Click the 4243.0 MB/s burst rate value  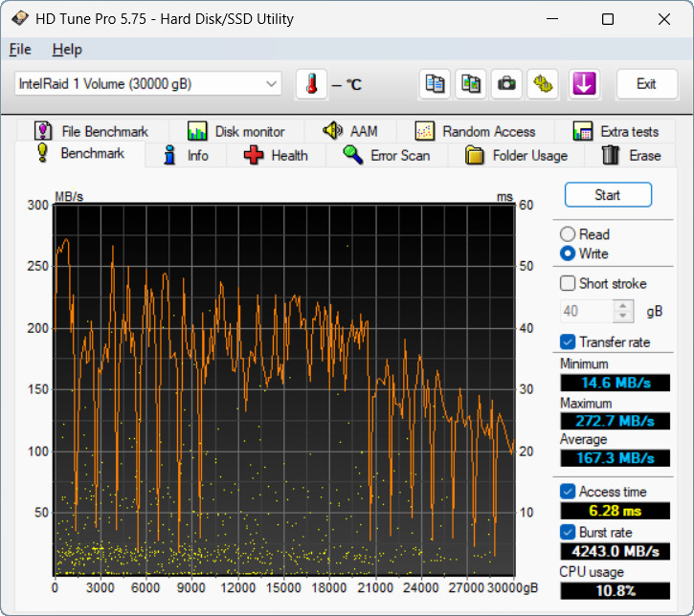(615, 552)
